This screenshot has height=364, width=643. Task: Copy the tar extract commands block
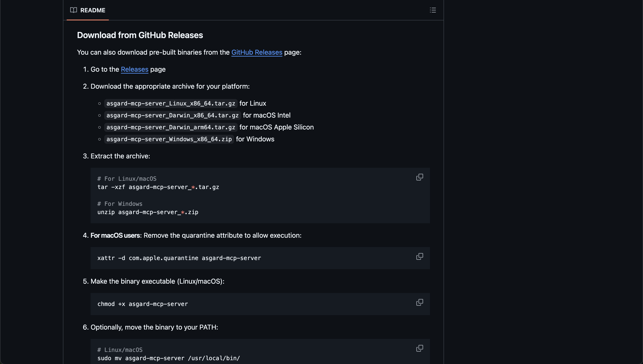point(420,177)
